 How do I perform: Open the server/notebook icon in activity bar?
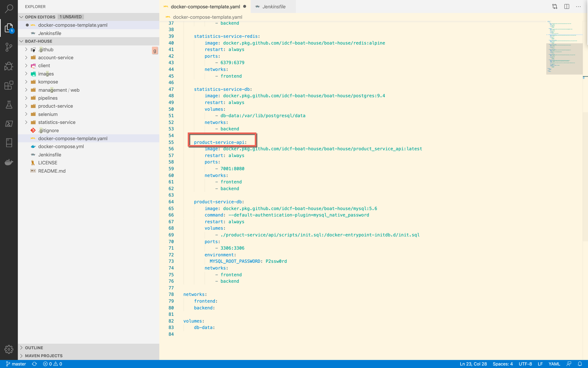9,143
